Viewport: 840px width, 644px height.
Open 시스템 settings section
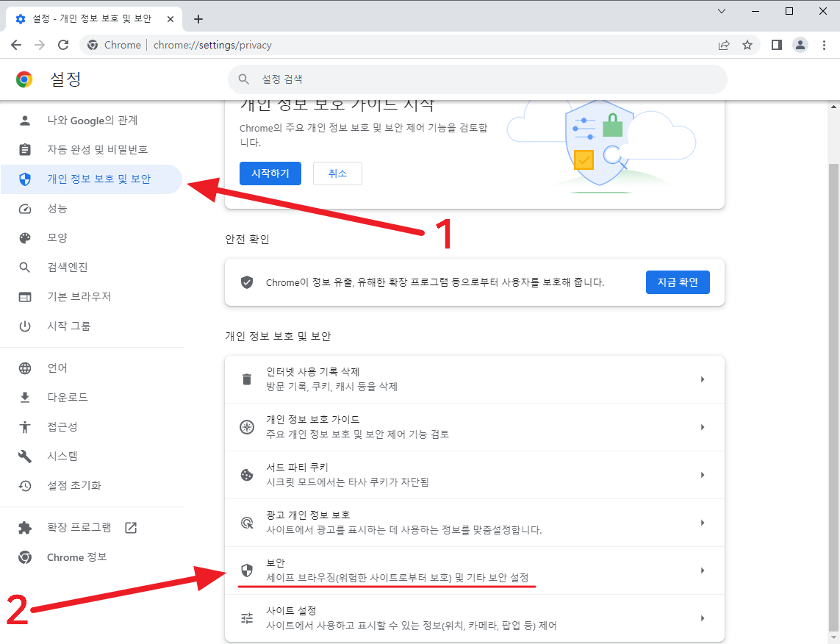pyautogui.click(x=92, y=457)
